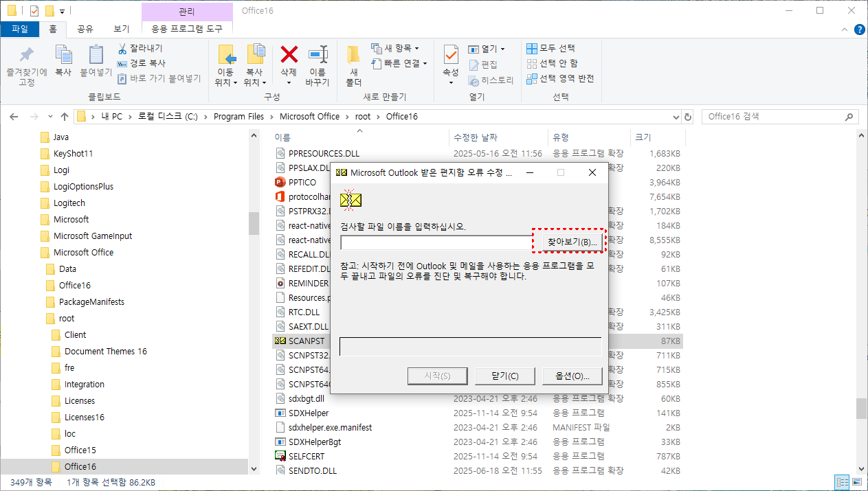Select PackageManifests in the folder tree
The width and height of the screenshot is (868, 491).
click(x=91, y=301)
